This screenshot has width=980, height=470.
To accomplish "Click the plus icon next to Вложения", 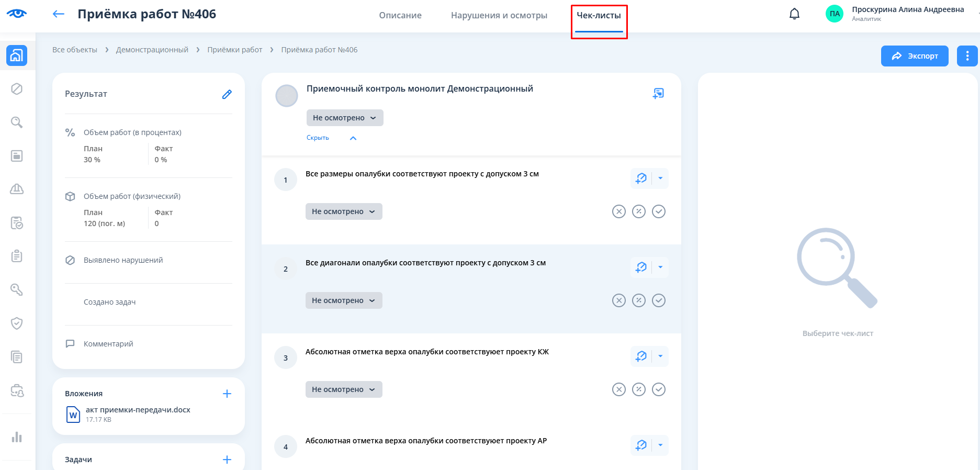I will (227, 394).
